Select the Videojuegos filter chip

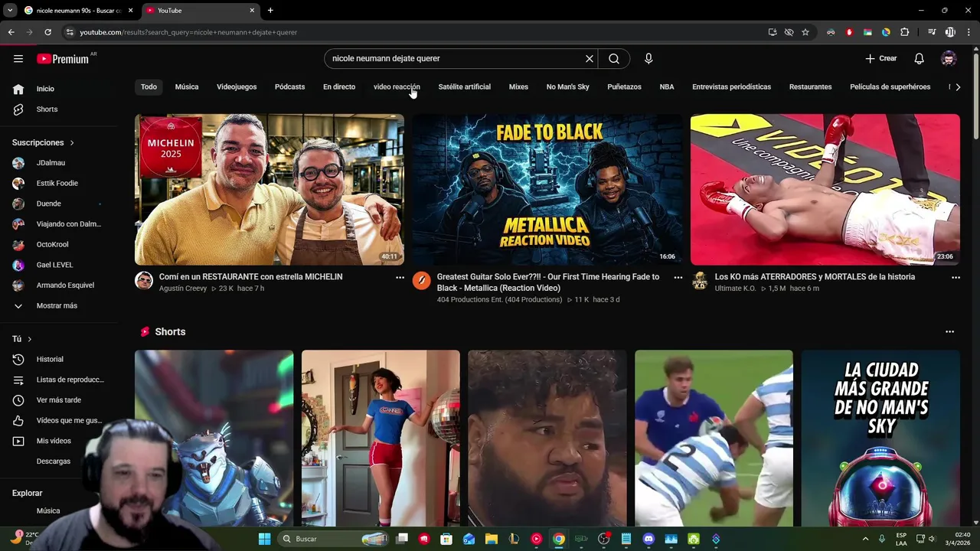[x=237, y=87]
